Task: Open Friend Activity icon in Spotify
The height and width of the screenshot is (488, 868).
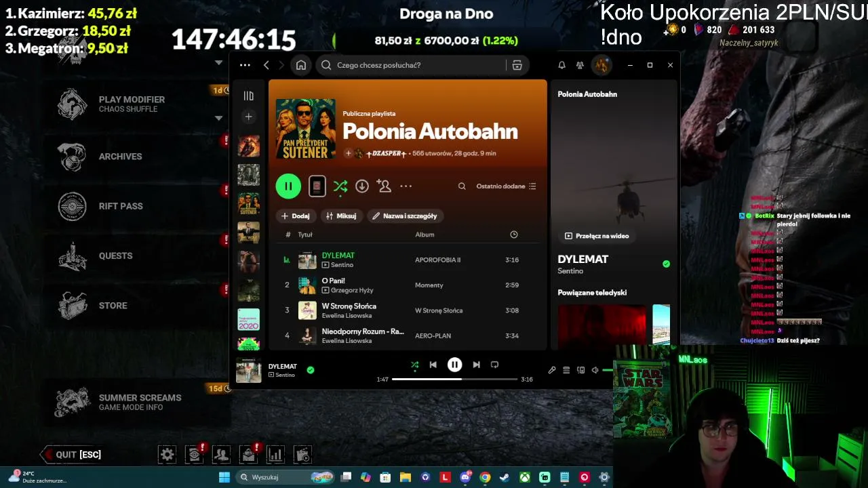Action: pyautogui.click(x=580, y=65)
